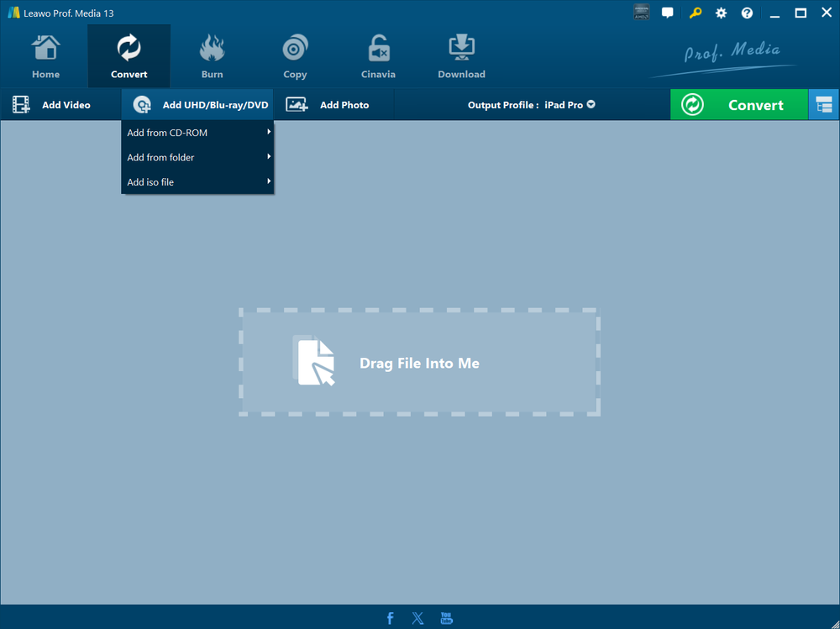840x629 pixels.
Task: Open the help question mark icon
Action: click(747, 13)
